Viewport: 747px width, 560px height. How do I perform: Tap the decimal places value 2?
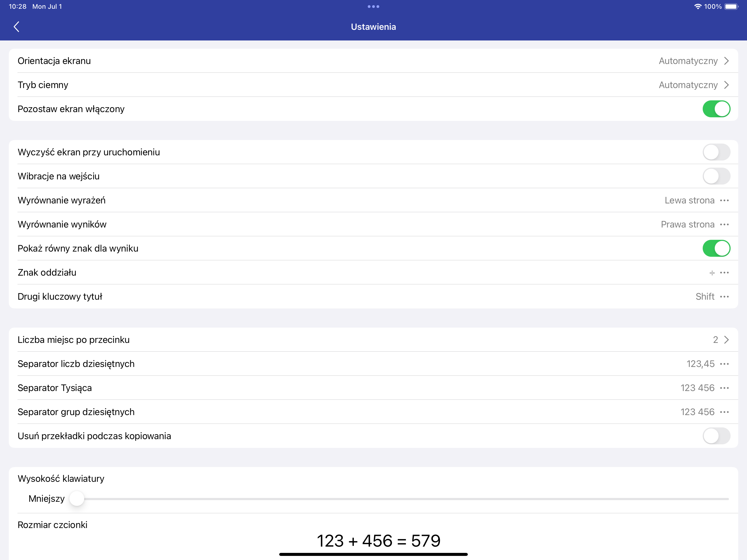click(715, 340)
